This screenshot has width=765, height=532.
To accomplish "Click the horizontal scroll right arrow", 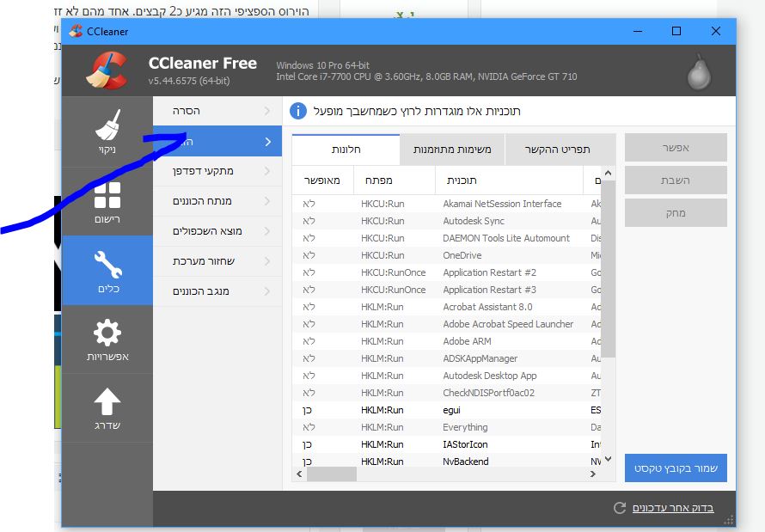I will (593, 474).
